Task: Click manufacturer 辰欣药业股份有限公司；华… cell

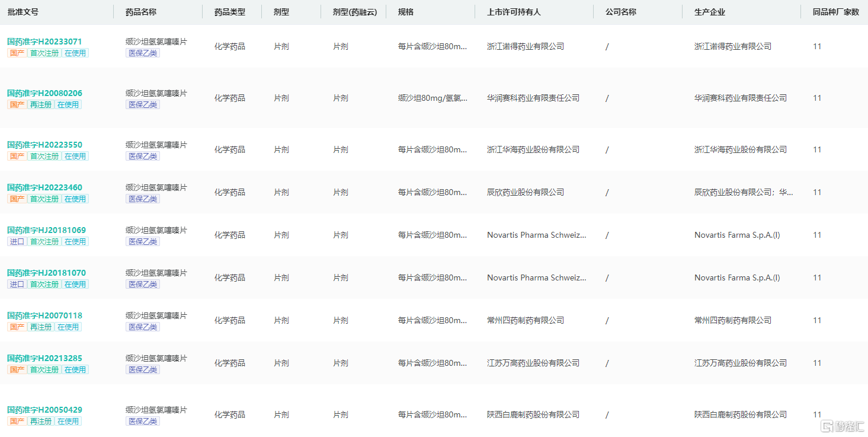Action: click(x=744, y=192)
